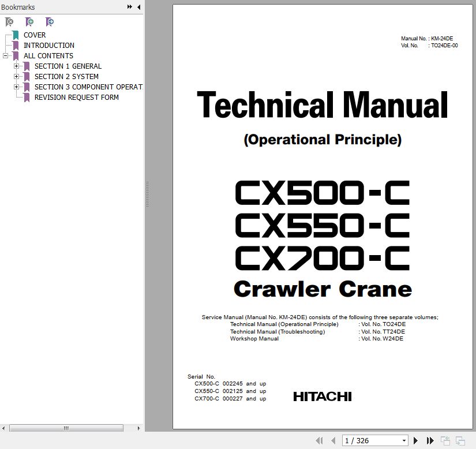Click the previous view icon in the bottom bar
The image size is (476, 449).
445,441
